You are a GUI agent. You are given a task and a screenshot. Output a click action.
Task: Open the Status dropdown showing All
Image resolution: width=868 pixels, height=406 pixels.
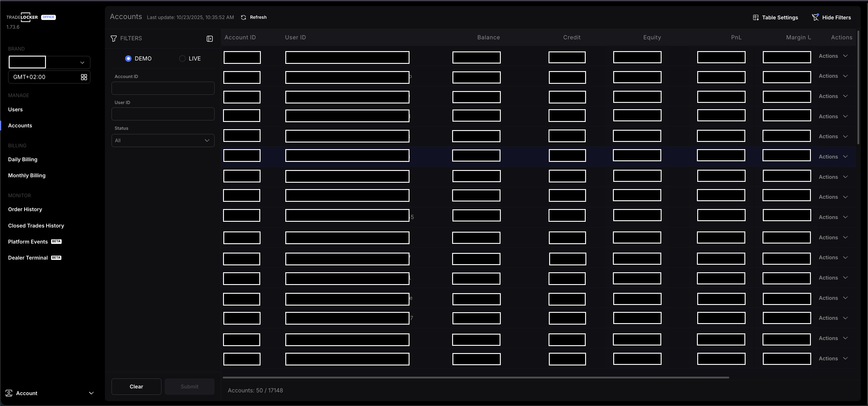(163, 141)
